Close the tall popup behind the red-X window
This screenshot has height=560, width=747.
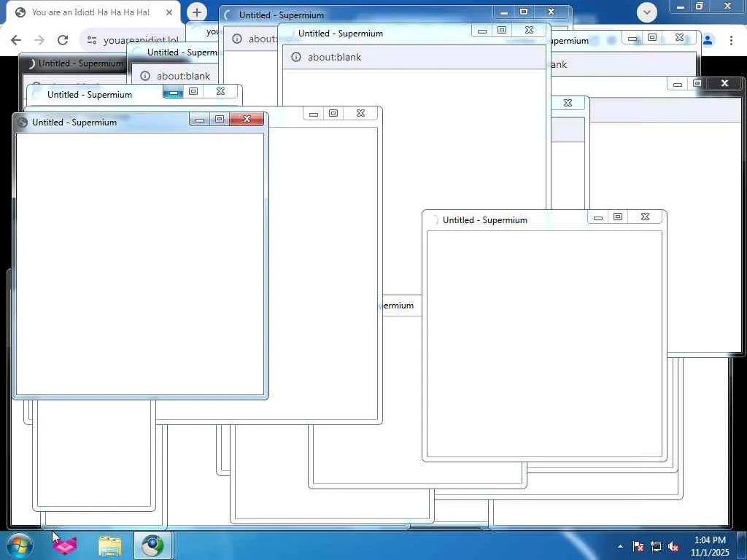click(x=360, y=113)
